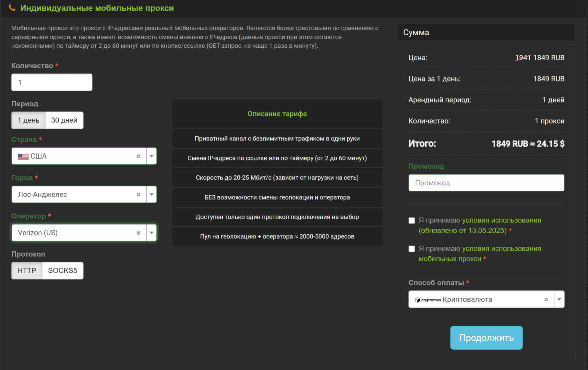Choose HTTP protocol
This screenshot has height=370, width=588.
point(27,271)
